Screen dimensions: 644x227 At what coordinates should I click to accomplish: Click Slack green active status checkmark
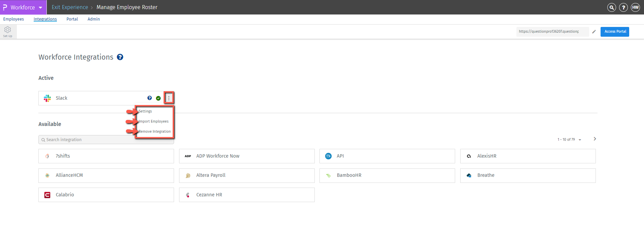tap(158, 98)
